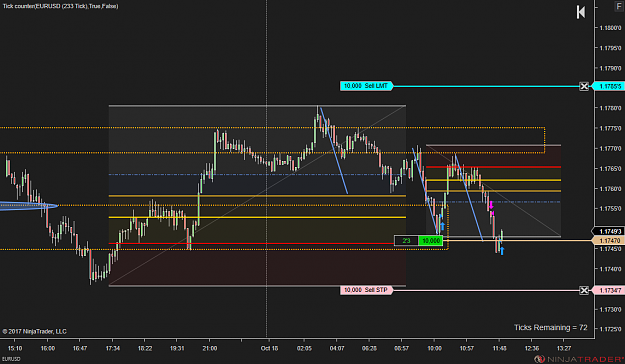The height and width of the screenshot is (364, 625).
Task: Click the Sell LMT price tag 1.1785'5
Action: pyautogui.click(x=609, y=86)
